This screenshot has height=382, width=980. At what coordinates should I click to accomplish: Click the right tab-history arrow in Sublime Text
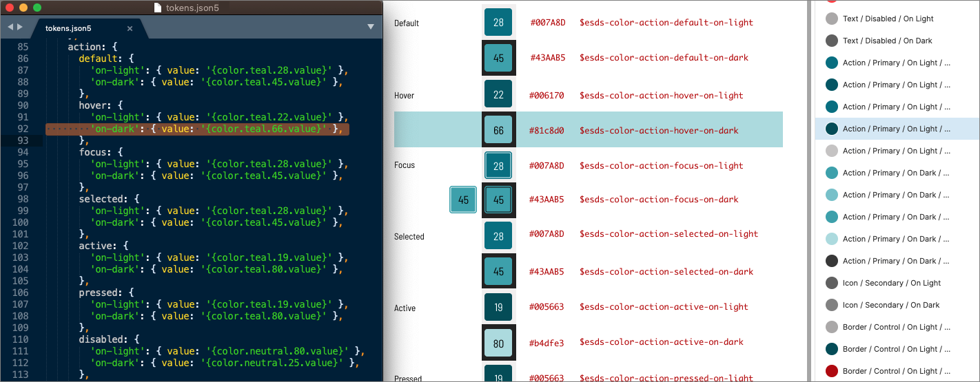(20, 27)
